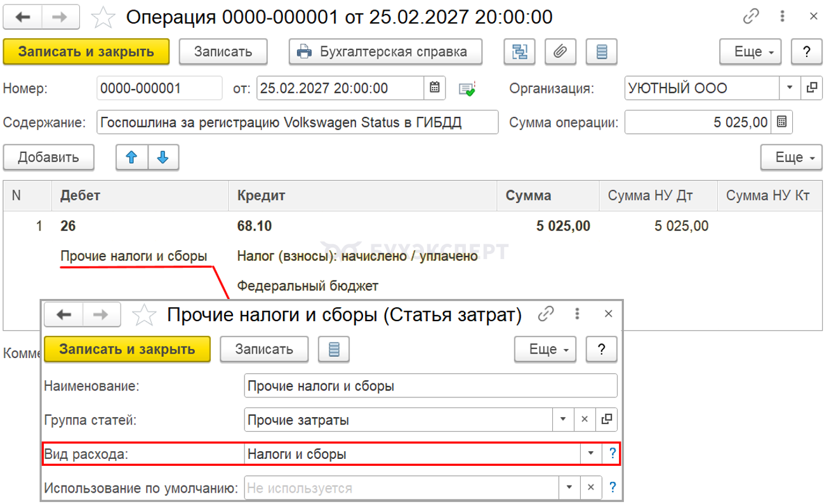829x504 pixels.
Task: Open main window kebab menu
Action: [x=783, y=17]
